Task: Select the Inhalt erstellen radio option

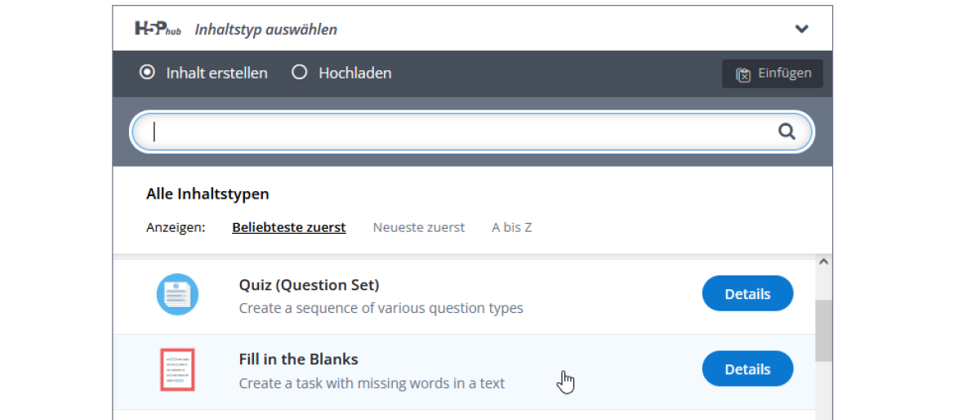Action: tap(147, 73)
